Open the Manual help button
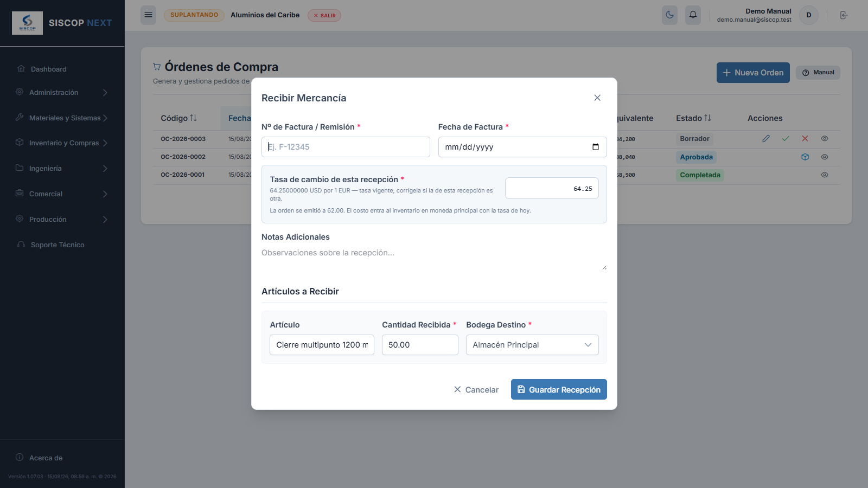Screen dimensions: 868x488 (818, 73)
